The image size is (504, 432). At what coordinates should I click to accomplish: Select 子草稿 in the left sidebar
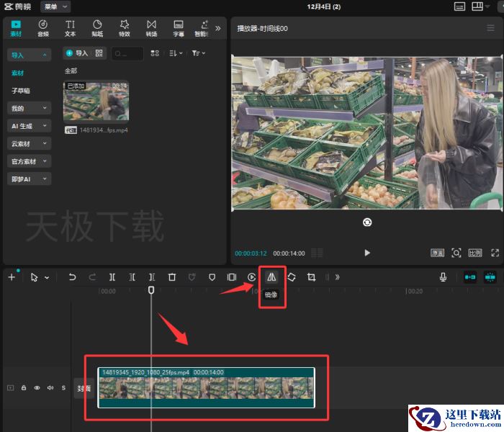[x=21, y=91]
